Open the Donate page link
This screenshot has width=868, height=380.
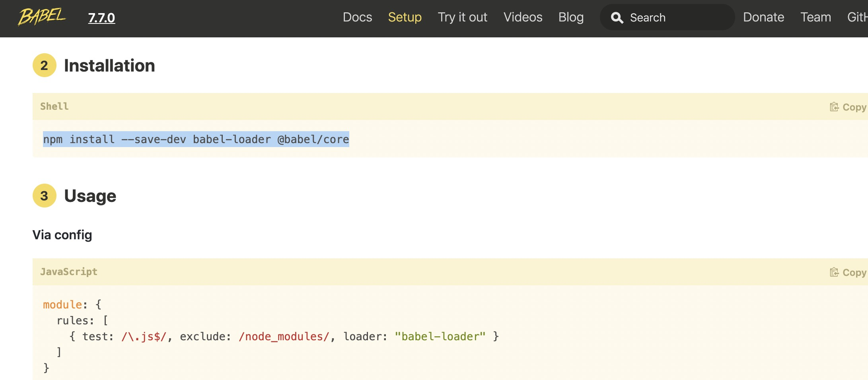coord(763,17)
